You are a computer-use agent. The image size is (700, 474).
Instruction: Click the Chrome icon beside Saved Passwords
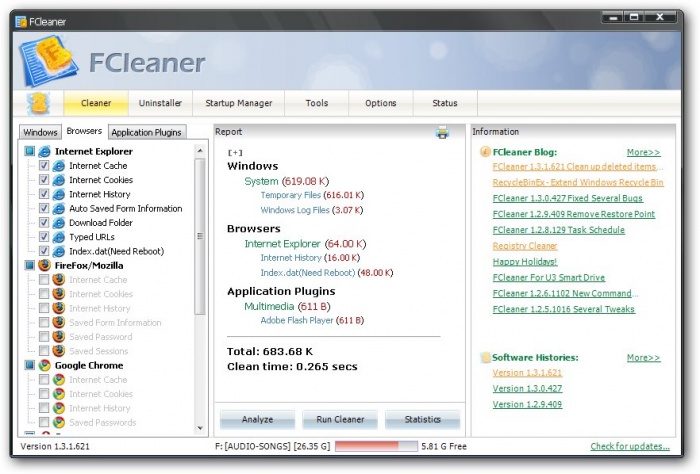point(58,422)
